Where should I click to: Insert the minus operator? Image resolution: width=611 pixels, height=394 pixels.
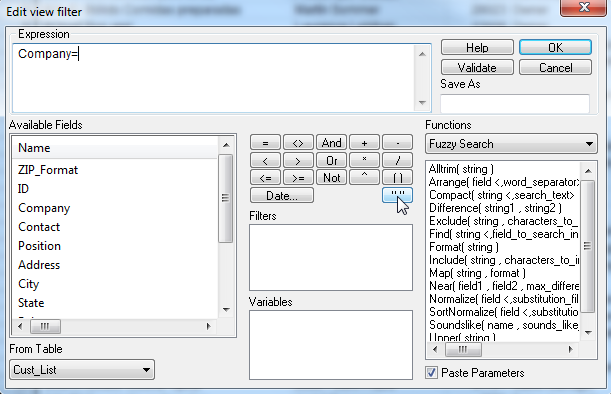[x=397, y=143]
